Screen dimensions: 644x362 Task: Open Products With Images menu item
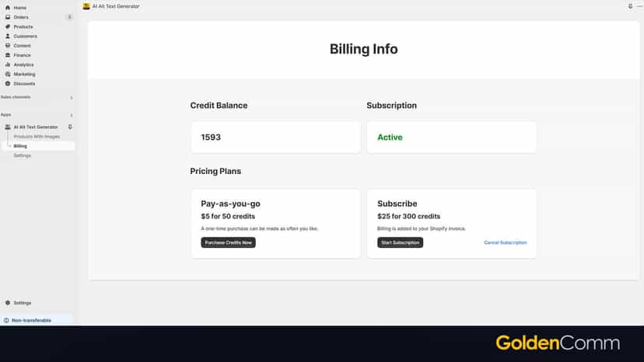point(37,136)
